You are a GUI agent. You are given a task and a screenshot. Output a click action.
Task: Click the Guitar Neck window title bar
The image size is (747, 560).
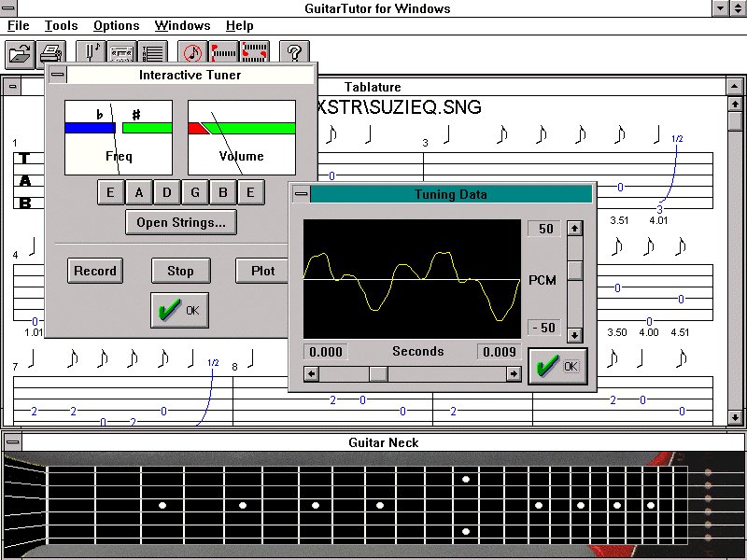point(384,442)
